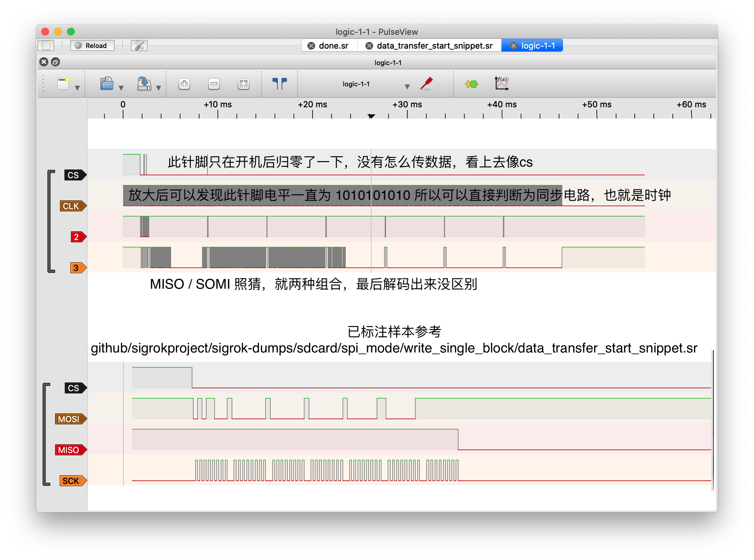This screenshot has height=560, width=754.
Task: Click the CLK channel label
Action: pyautogui.click(x=73, y=206)
